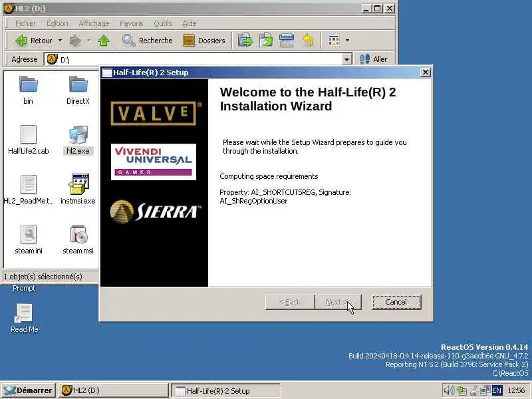
Task: Click the disabled Next button
Action: (338, 302)
